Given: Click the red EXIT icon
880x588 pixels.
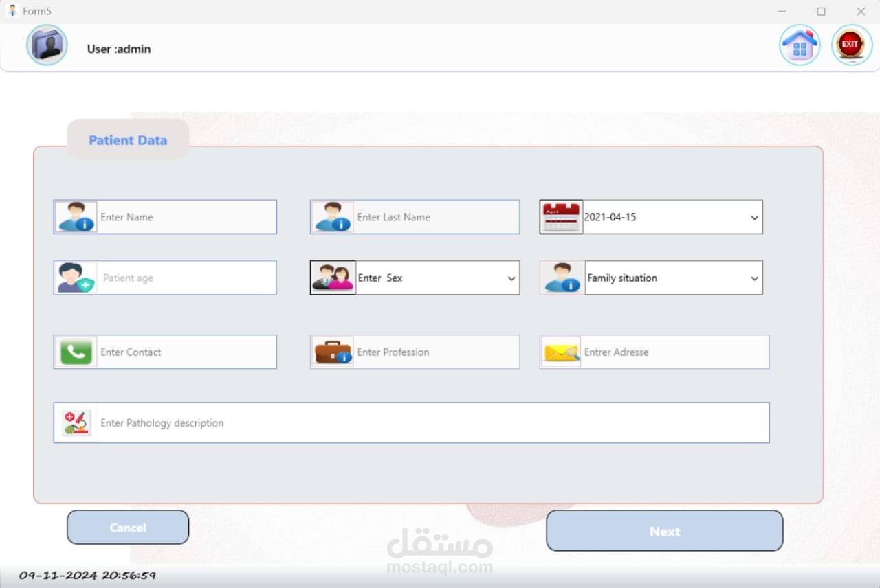Looking at the screenshot, I should [852, 45].
